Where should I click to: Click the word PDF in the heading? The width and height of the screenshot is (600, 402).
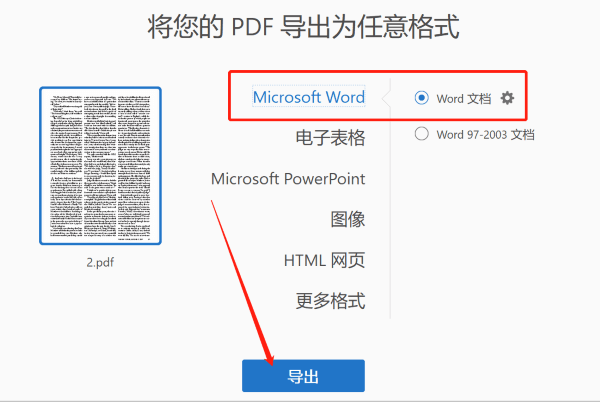249,26
